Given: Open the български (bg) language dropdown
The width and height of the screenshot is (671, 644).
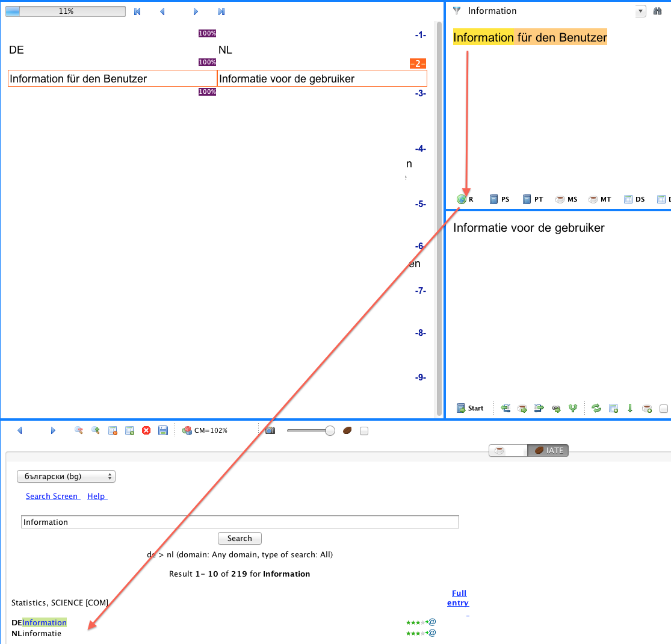Looking at the screenshot, I should click(x=66, y=477).
